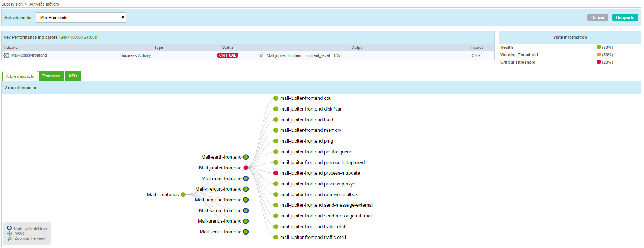Click the red process-mupdate status dot

coord(276,173)
